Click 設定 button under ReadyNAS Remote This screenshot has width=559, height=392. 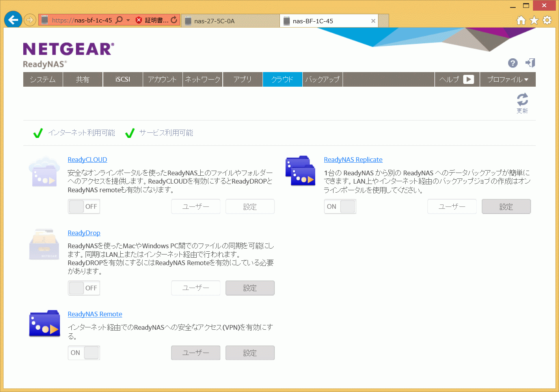250,353
